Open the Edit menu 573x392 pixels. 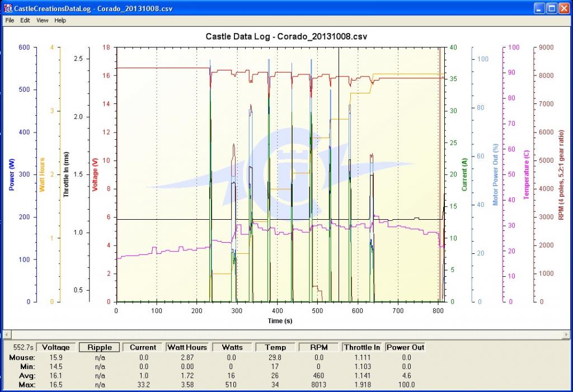25,20
